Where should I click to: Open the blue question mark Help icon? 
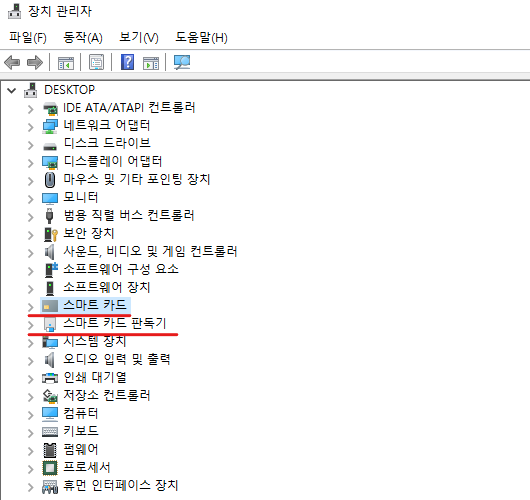[127, 62]
